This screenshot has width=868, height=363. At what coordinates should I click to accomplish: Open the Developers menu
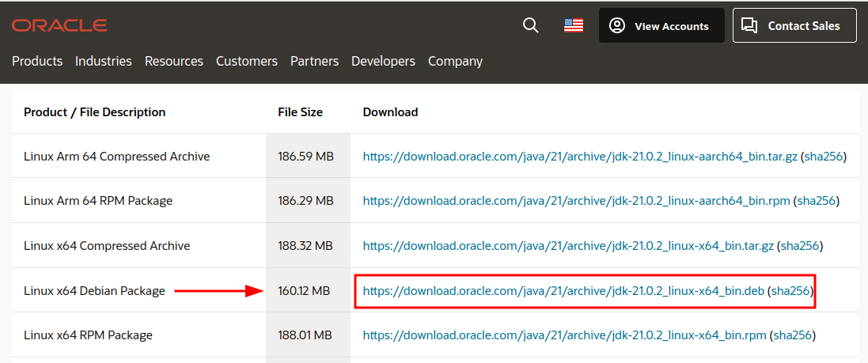click(x=383, y=61)
